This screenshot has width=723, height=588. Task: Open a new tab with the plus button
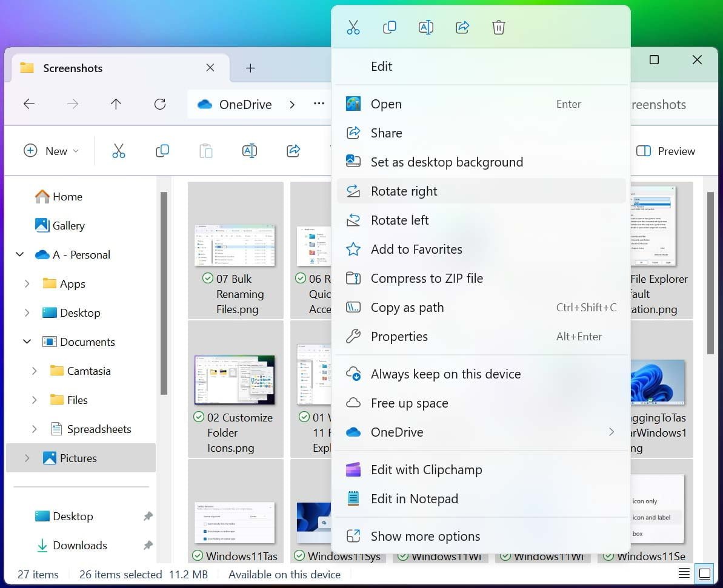click(x=250, y=68)
